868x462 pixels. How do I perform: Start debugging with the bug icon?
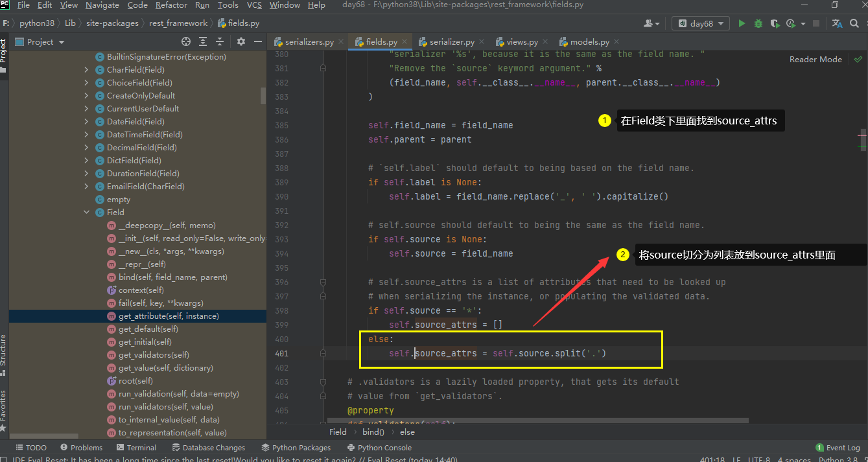point(758,23)
